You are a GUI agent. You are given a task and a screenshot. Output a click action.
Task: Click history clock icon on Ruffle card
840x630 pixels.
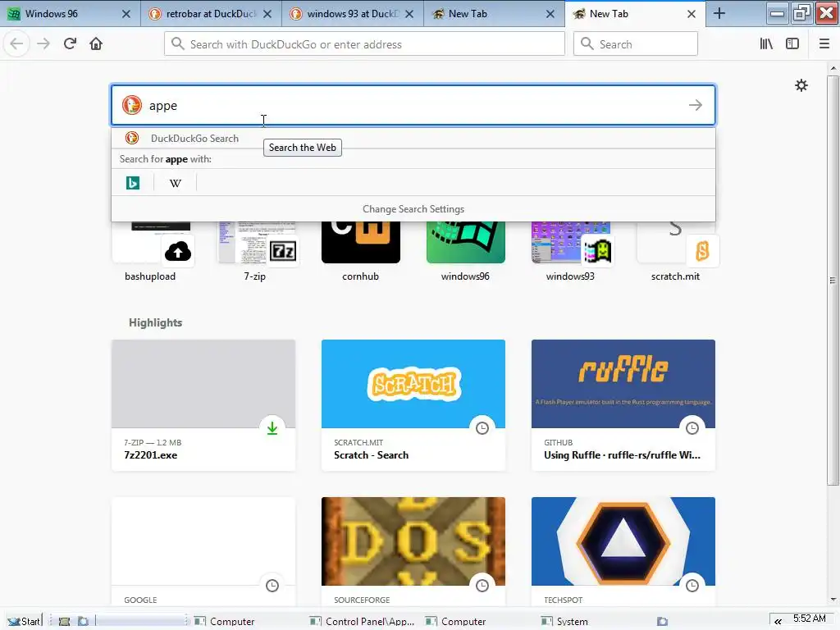[x=692, y=428]
